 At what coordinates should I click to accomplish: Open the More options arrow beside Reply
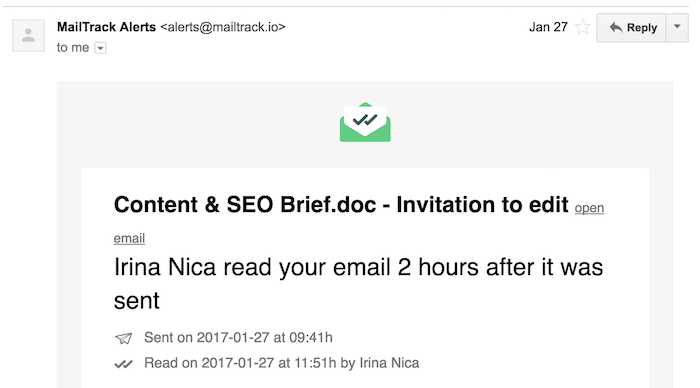click(x=677, y=28)
